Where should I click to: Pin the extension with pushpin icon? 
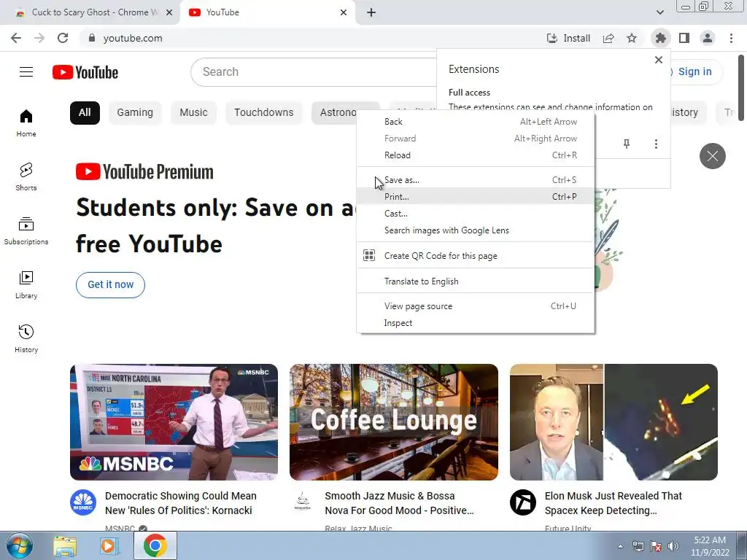(x=627, y=144)
